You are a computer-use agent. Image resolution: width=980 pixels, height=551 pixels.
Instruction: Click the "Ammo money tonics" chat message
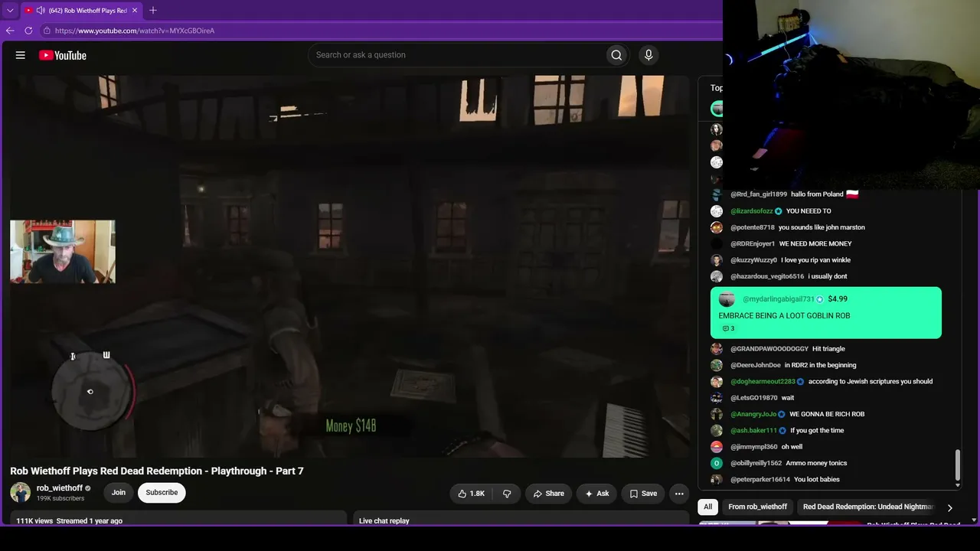click(816, 463)
